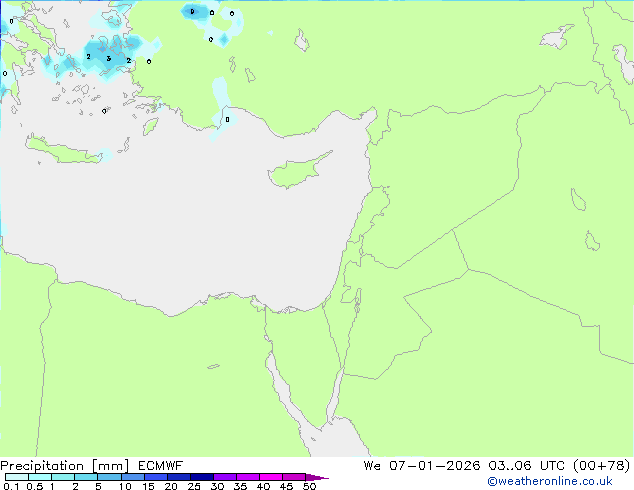Select the 5 to 10 mm legend swatch
The image size is (634, 490).
109,477
